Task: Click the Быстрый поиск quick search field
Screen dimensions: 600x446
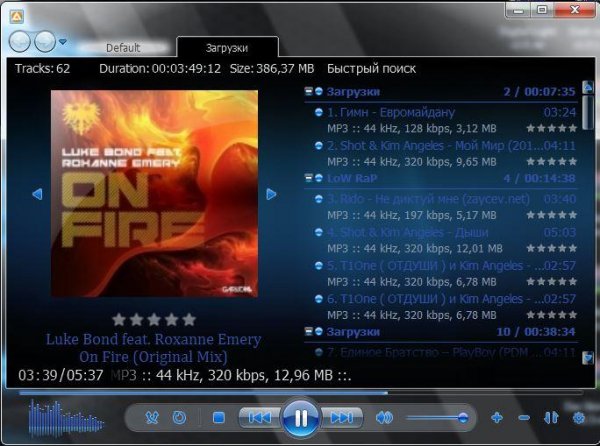Action: pos(371,69)
